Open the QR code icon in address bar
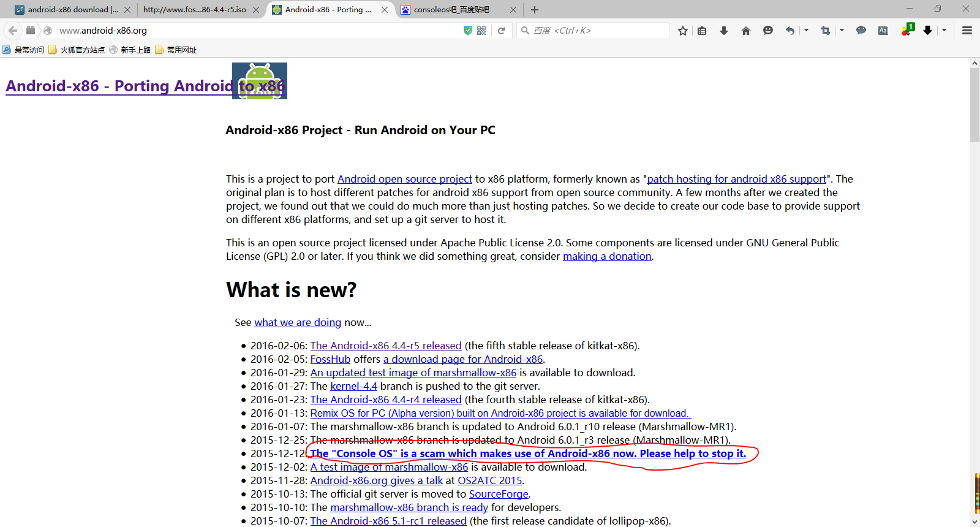The width and height of the screenshot is (980, 527). 481,31
